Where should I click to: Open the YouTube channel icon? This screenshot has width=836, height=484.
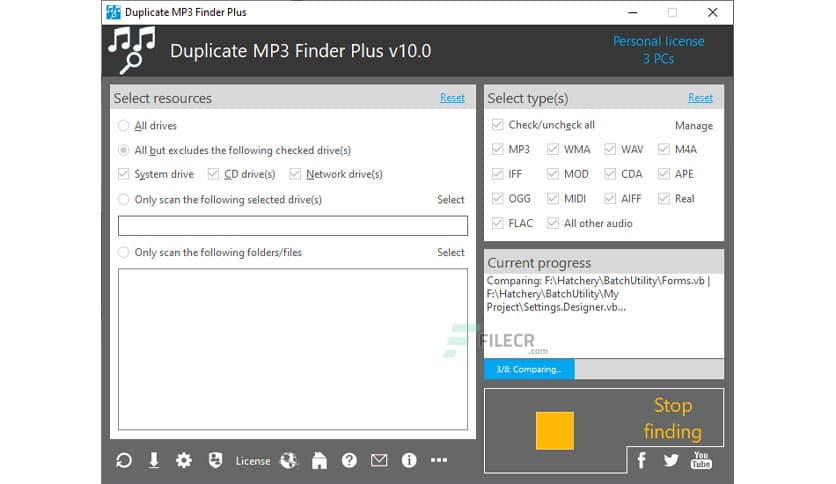[701, 459]
